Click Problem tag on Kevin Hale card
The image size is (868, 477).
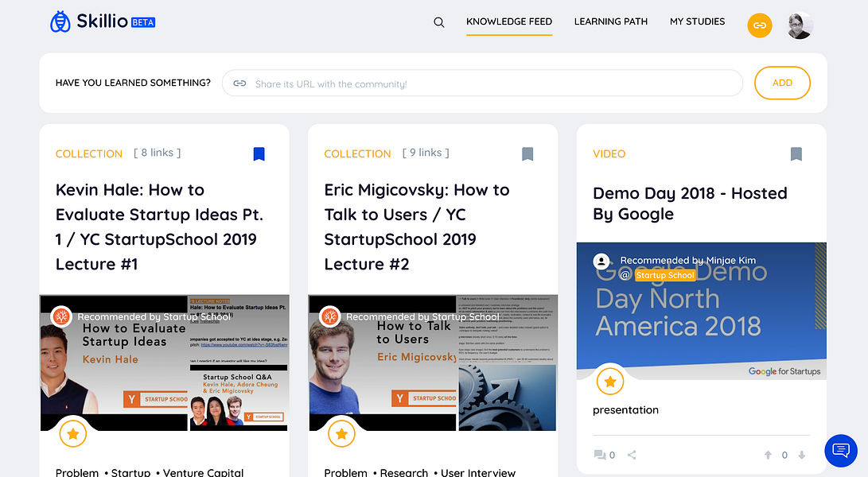click(77, 472)
